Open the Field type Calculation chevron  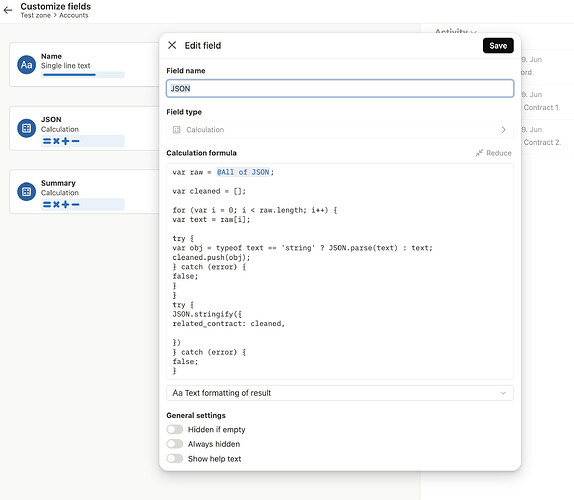[x=503, y=130]
